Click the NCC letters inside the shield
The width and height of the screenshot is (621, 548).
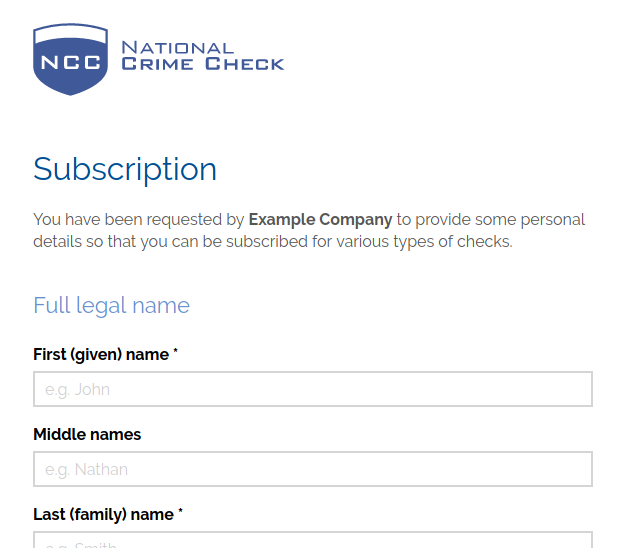[x=71, y=63]
